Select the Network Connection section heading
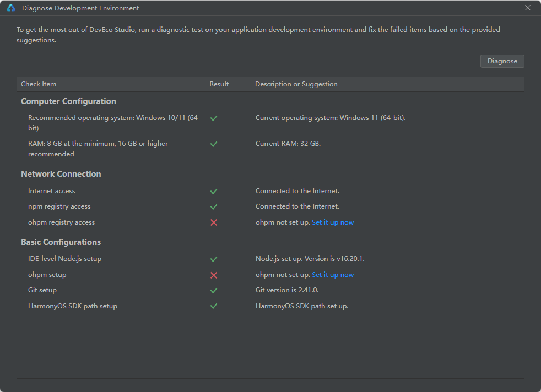 click(61, 174)
